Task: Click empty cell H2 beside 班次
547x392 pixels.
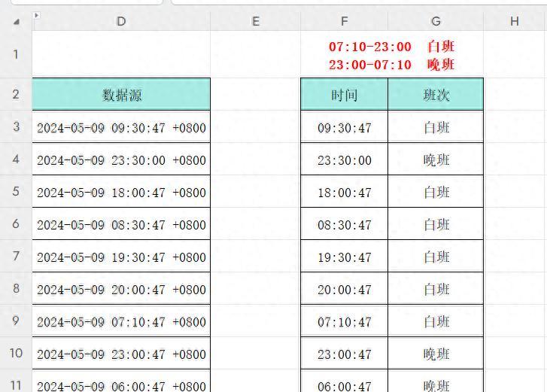Action: 515,94
